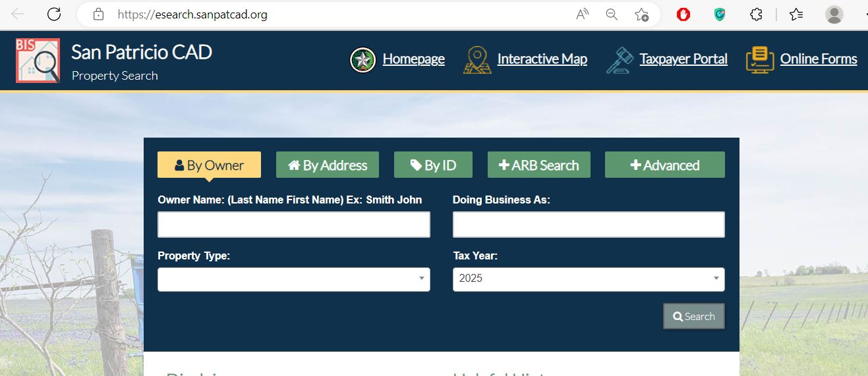
Task: Open the Online Forms link
Action: [x=819, y=59]
